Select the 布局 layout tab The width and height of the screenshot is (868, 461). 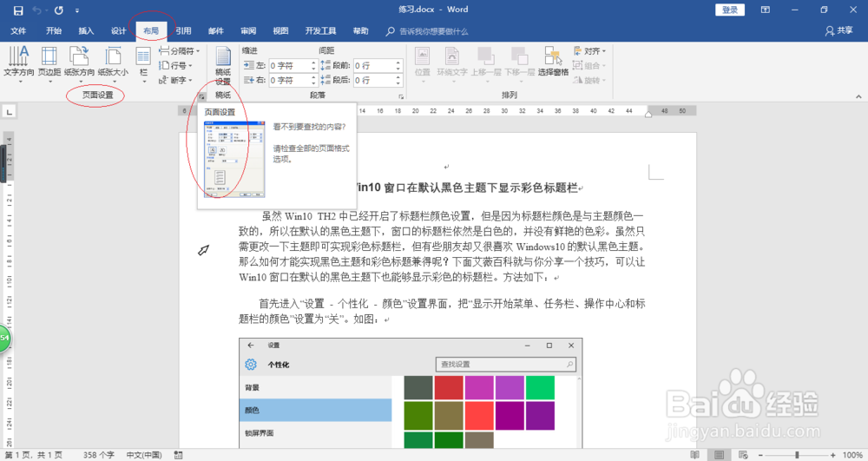151,31
